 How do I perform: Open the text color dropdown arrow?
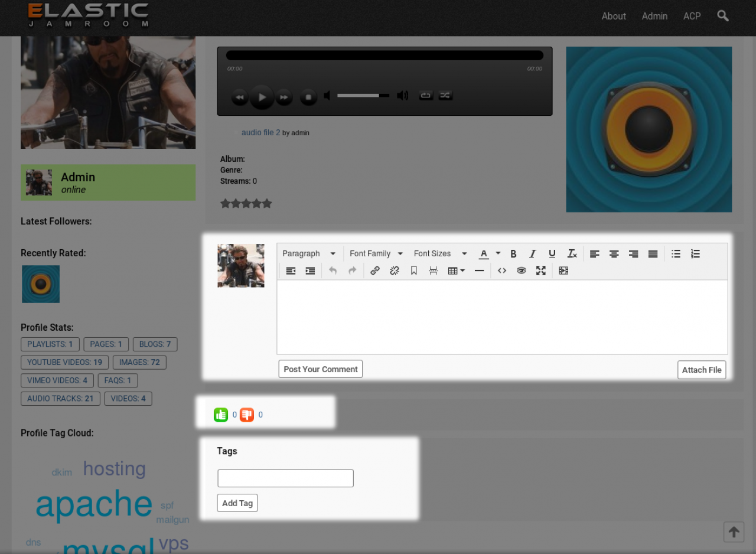click(498, 254)
